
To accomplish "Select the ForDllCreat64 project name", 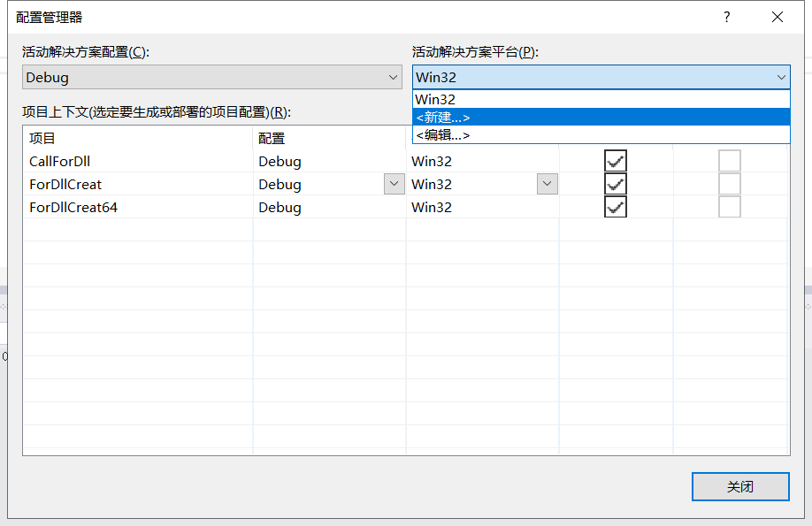I will (73, 208).
